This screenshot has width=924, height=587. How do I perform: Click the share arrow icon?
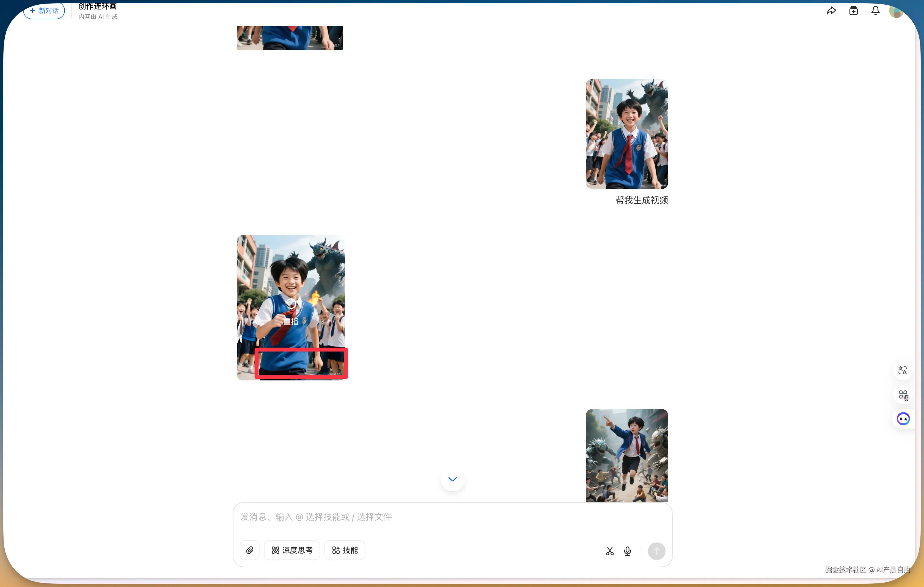click(x=831, y=11)
